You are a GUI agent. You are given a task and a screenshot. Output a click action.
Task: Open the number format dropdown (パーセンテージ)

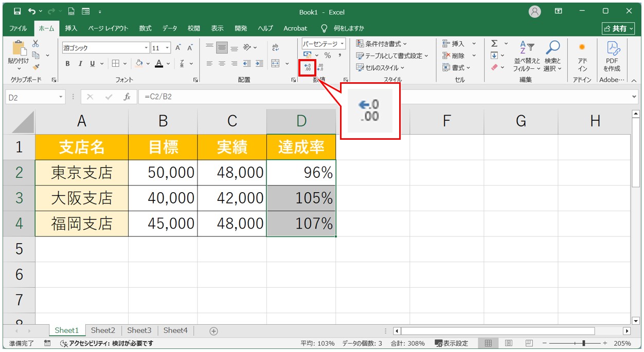tap(342, 44)
